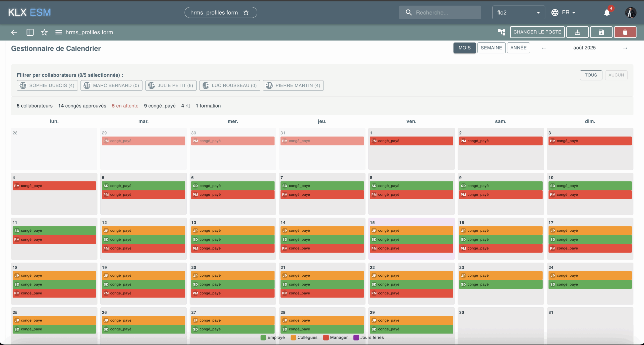Click the back arrow icon
The width and height of the screenshot is (644, 345).
tap(14, 32)
